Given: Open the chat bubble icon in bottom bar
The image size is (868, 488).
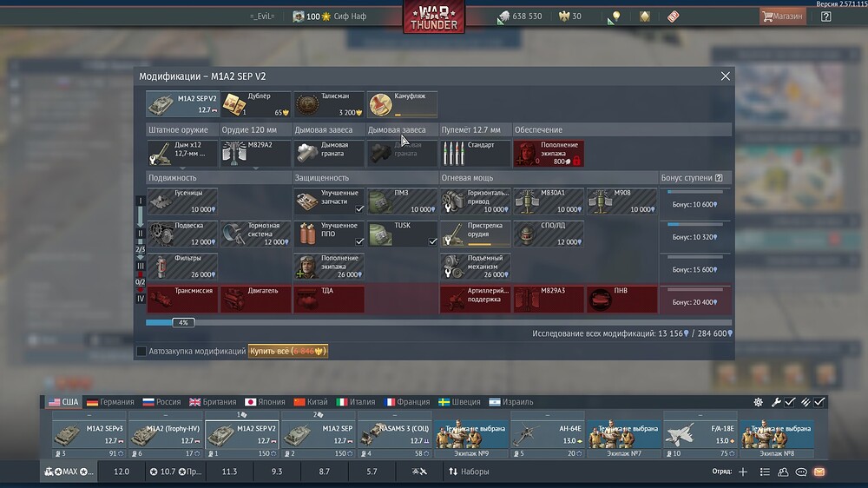Looking at the screenshot, I should 801,472.
